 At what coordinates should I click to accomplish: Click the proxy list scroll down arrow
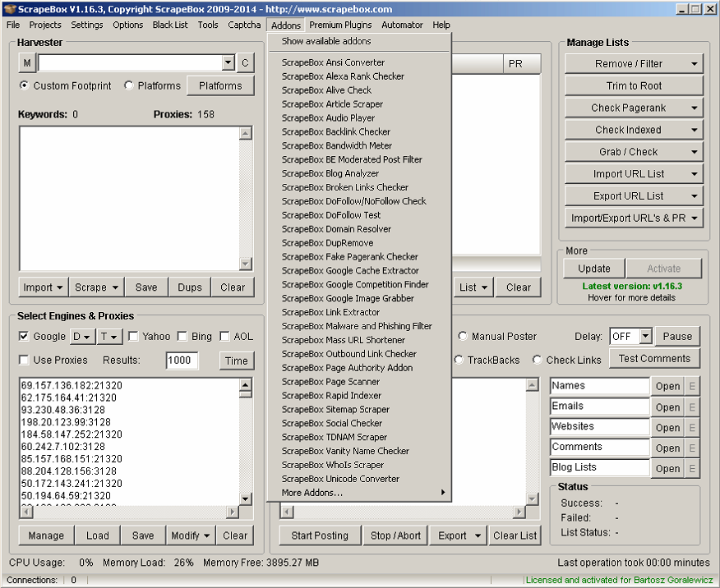pos(246,498)
